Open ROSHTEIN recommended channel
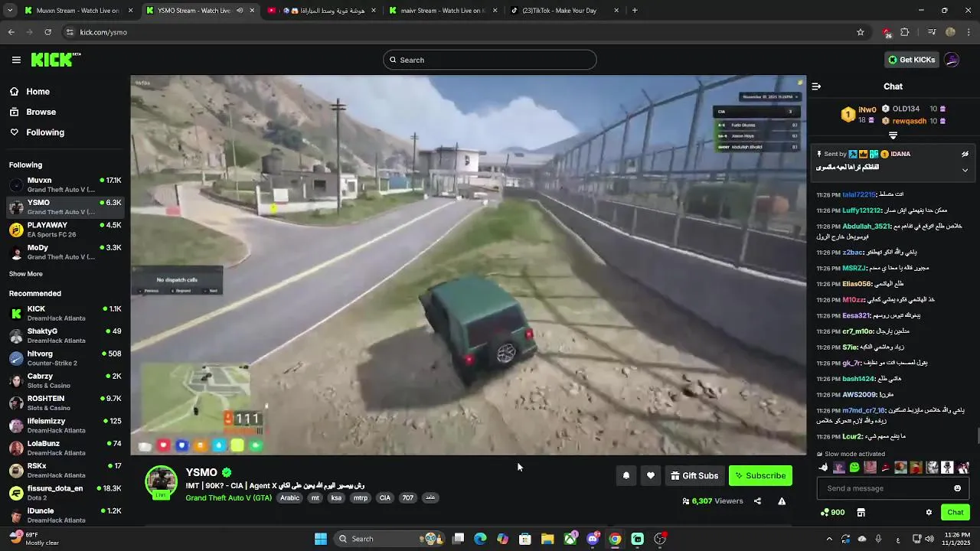The image size is (980, 551). 65,403
